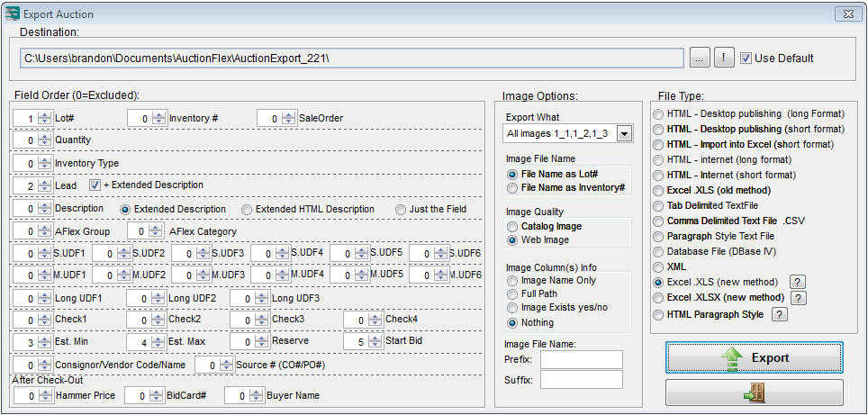
Task: Open help for HTML Paragraph Style
Action: [780, 314]
